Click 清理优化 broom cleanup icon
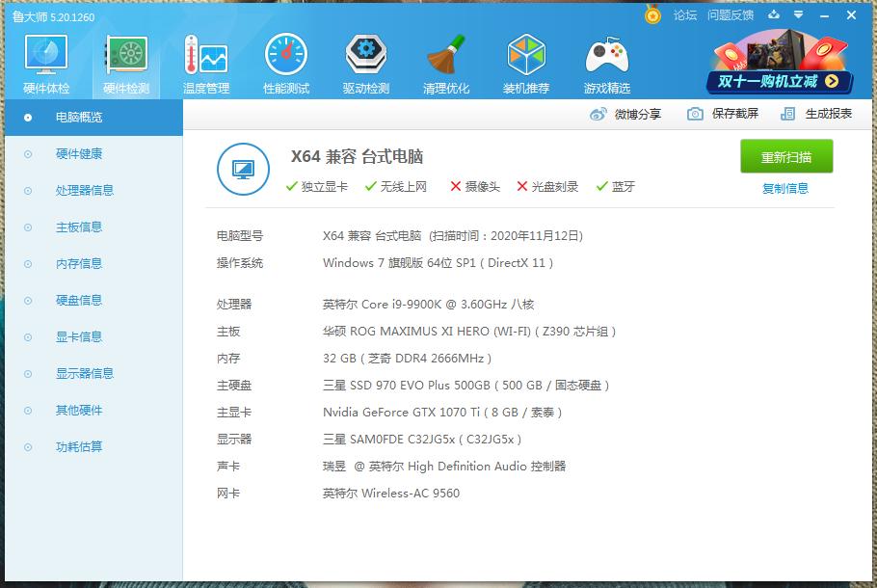This screenshot has width=877, height=588. coord(446,54)
